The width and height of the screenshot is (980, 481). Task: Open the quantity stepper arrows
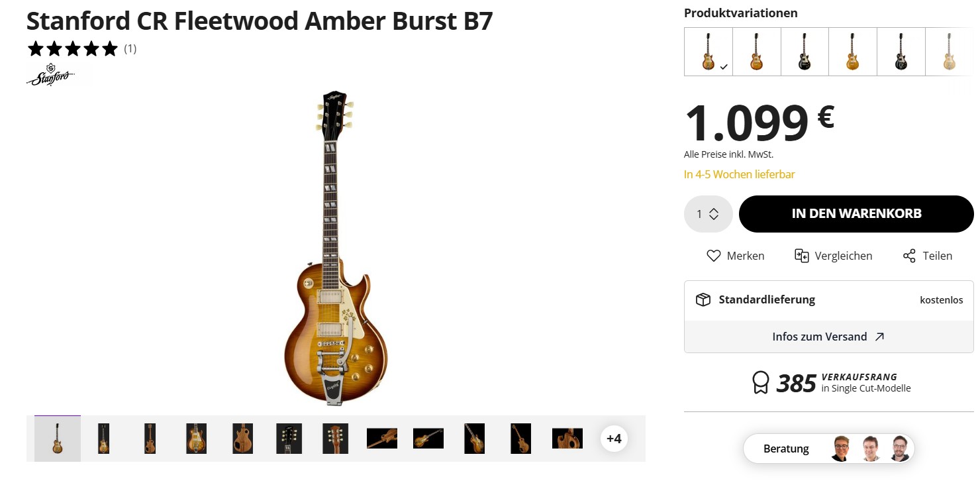pyautogui.click(x=714, y=214)
